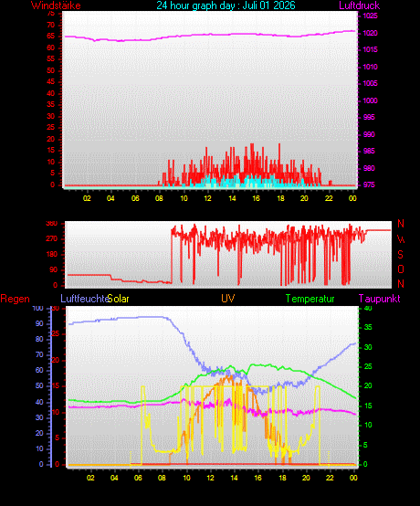
Task: Select the Taupunkt legend label
Action: 379,299
